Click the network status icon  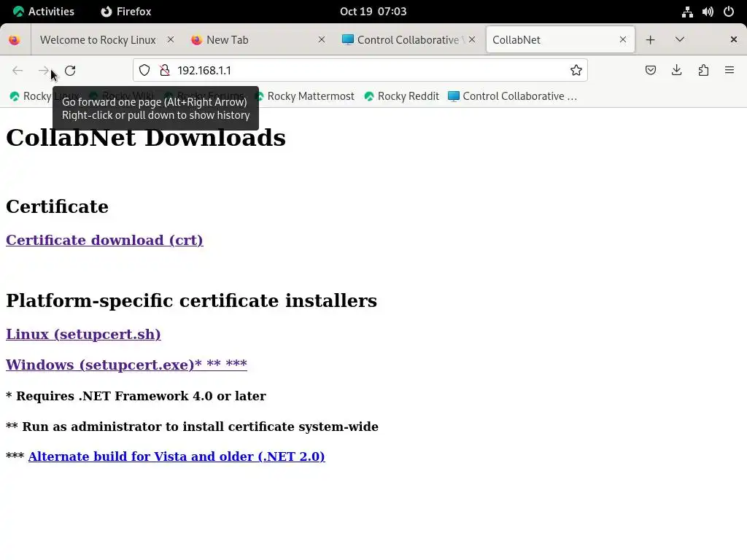coord(687,12)
